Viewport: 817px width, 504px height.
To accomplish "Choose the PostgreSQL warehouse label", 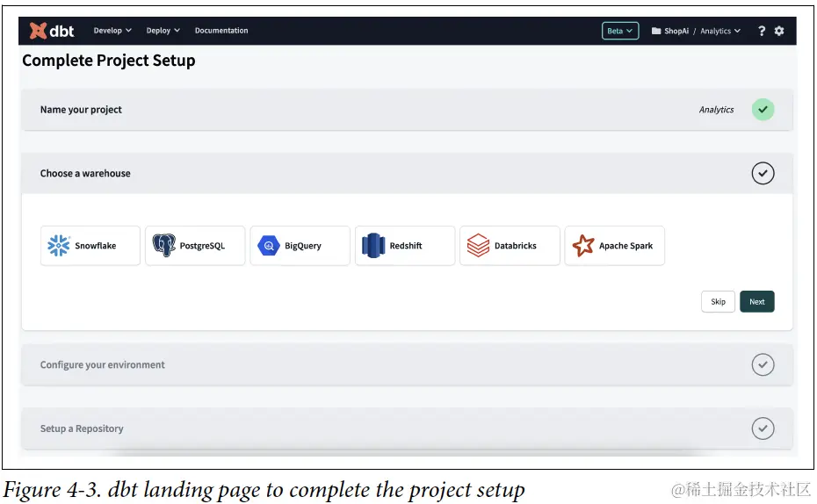I will [202, 246].
